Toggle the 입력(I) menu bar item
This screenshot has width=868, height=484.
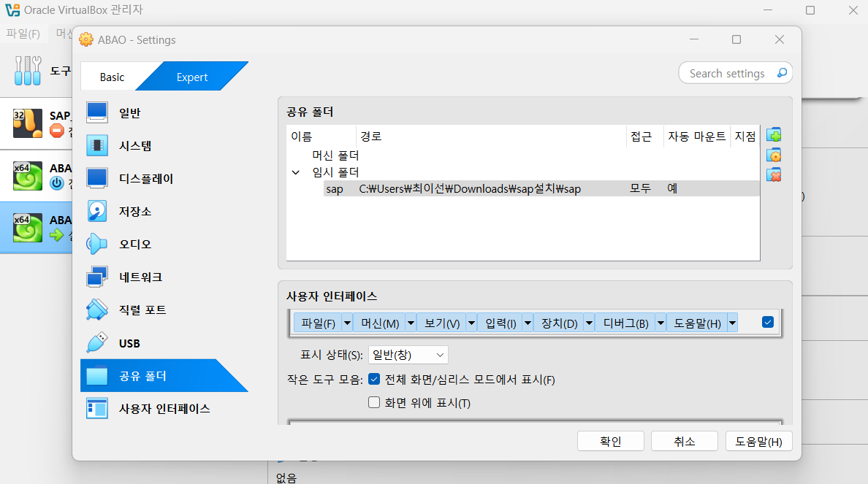[500, 323]
